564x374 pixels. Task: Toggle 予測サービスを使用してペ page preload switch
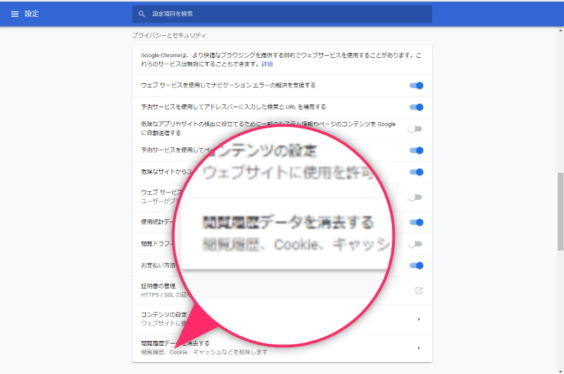[416, 150]
